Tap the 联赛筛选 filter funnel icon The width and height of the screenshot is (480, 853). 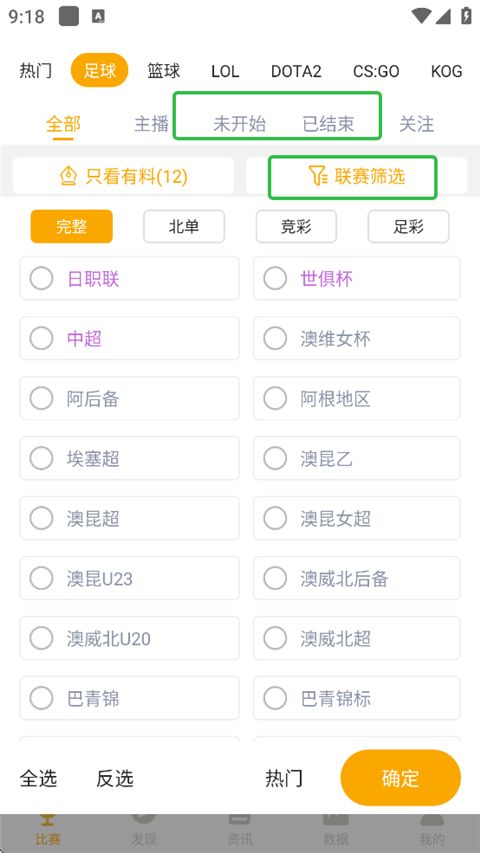point(318,176)
